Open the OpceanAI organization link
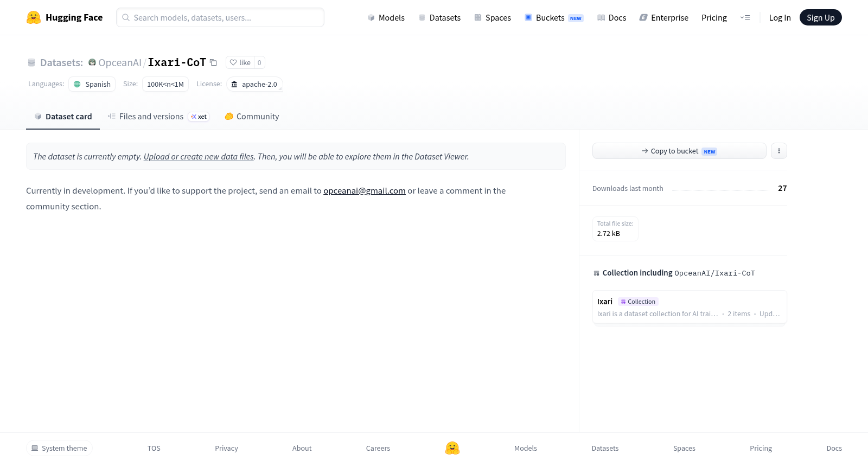This screenshot has width=868, height=467. tap(120, 62)
